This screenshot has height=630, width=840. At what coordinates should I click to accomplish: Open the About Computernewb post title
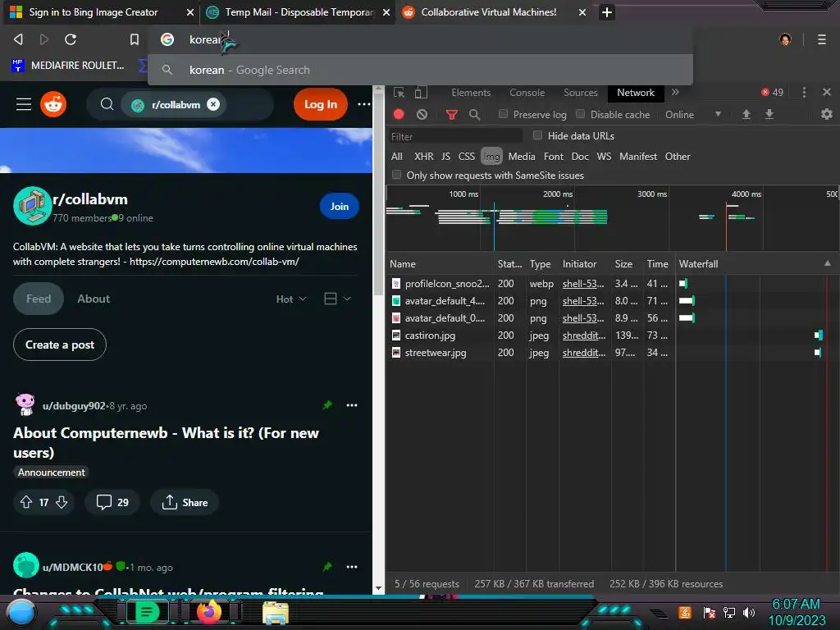(x=166, y=442)
